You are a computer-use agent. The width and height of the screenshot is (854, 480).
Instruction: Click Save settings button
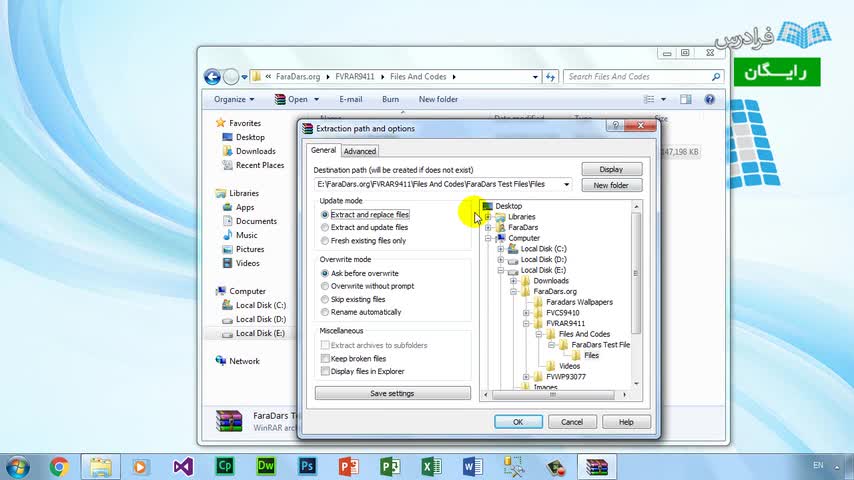[x=392, y=393]
